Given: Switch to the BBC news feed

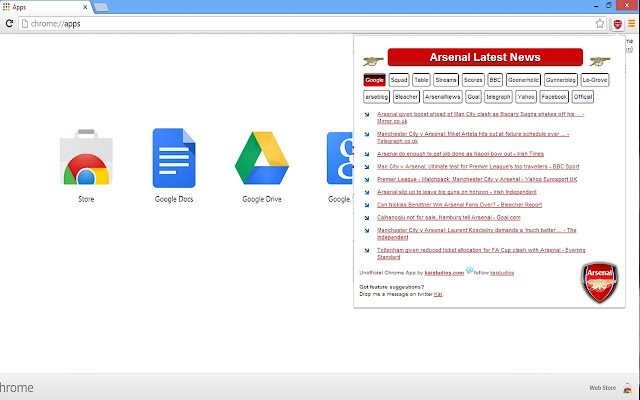Looking at the screenshot, I should 495,80.
